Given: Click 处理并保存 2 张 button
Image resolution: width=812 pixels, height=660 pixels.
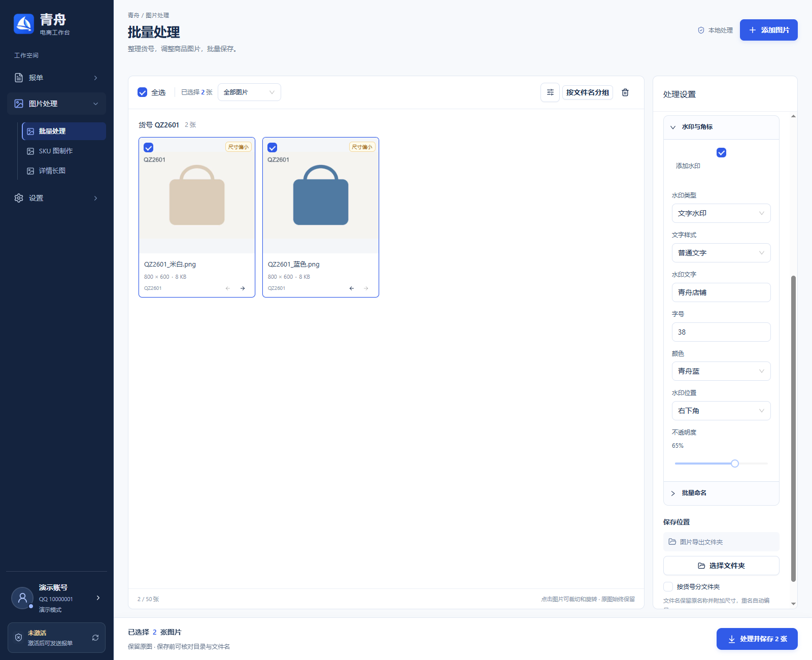Looking at the screenshot, I should tap(757, 639).
